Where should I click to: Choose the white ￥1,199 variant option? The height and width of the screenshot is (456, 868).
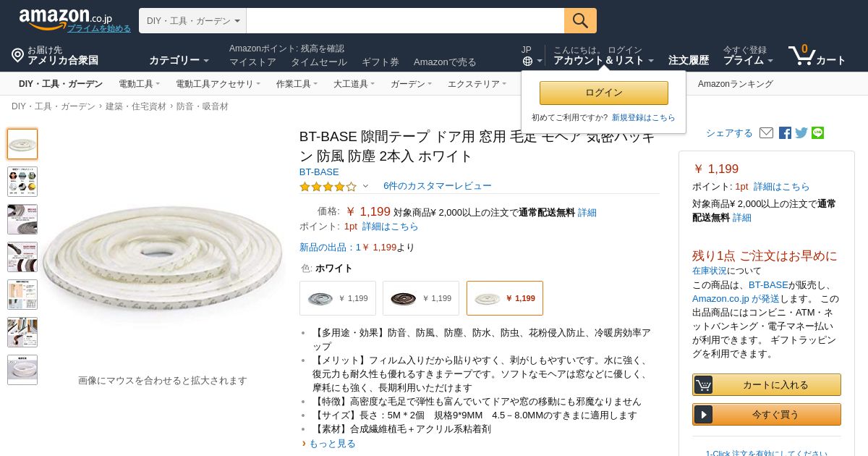pyautogui.click(x=505, y=298)
